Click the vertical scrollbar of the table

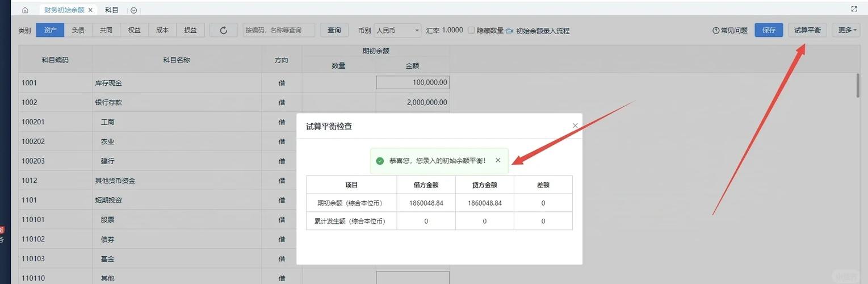pos(857,85)
